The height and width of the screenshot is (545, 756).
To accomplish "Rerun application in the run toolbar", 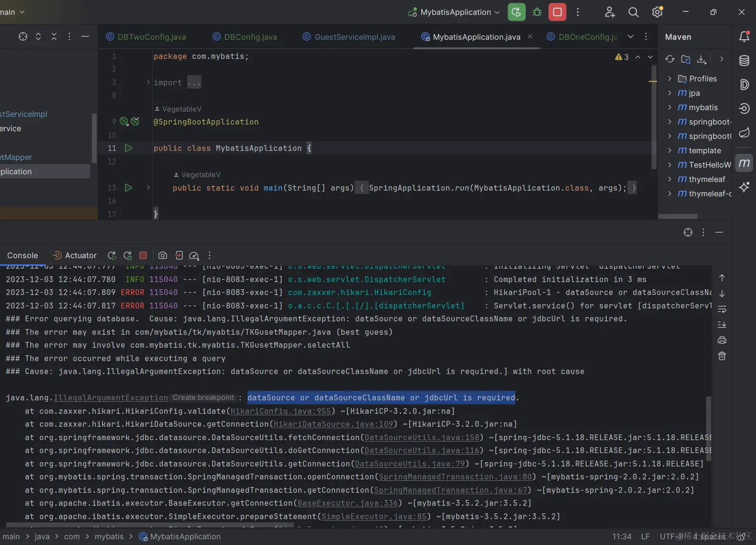I will coord(111,255).
